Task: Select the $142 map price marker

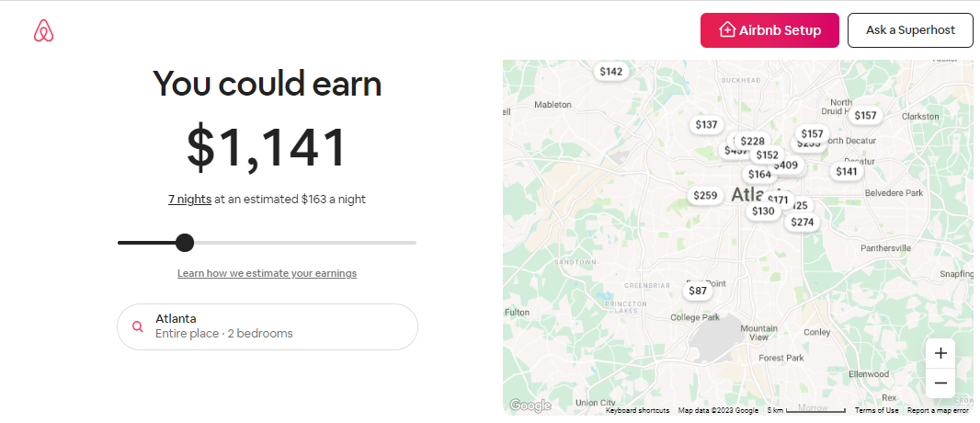Action: coord(610,72)
